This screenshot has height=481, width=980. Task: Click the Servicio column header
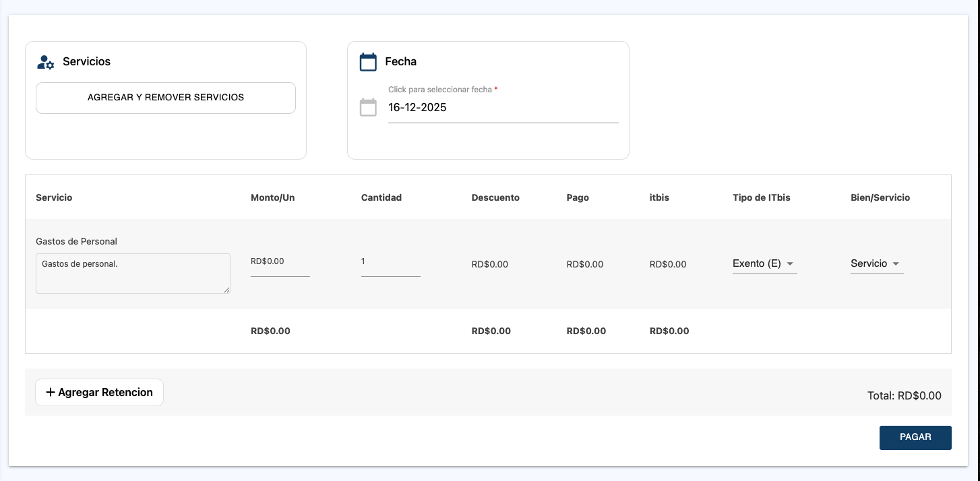click(54, 197)
